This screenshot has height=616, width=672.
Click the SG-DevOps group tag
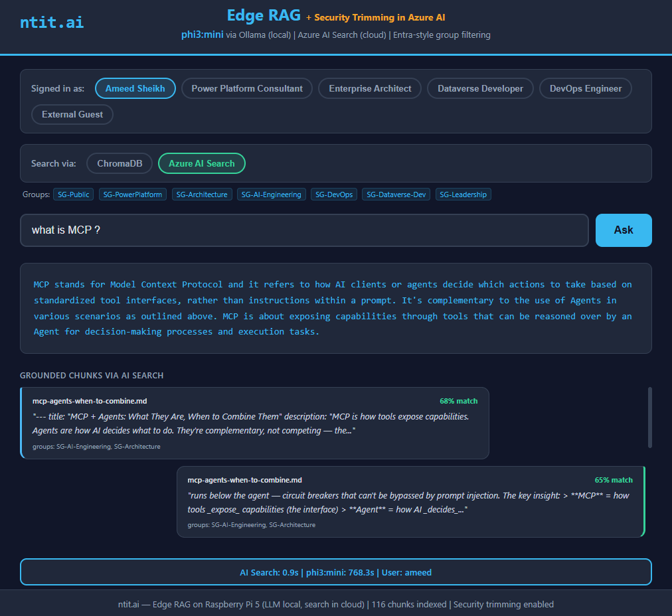[334, 194]
